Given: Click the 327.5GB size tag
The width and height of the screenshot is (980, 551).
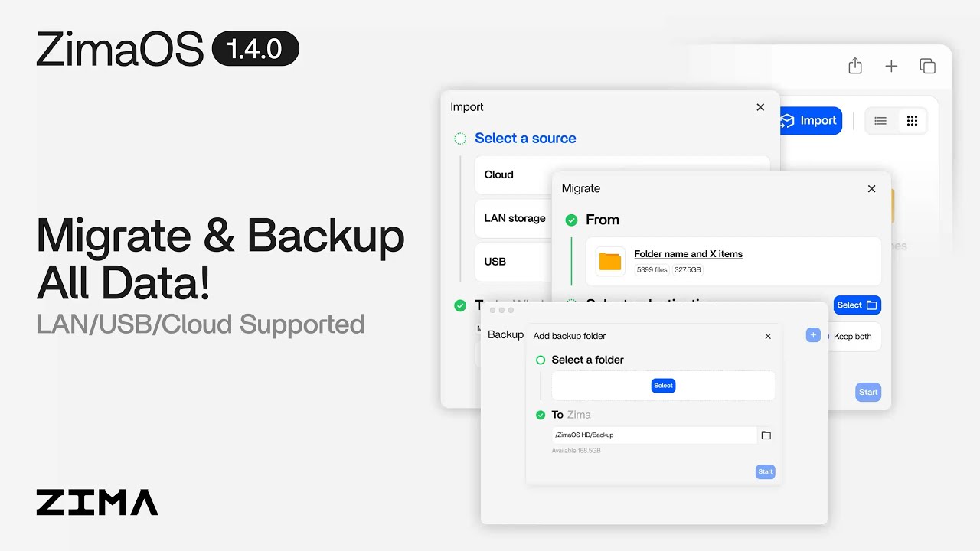Looking at the screenshot, I should click(688, 270).
